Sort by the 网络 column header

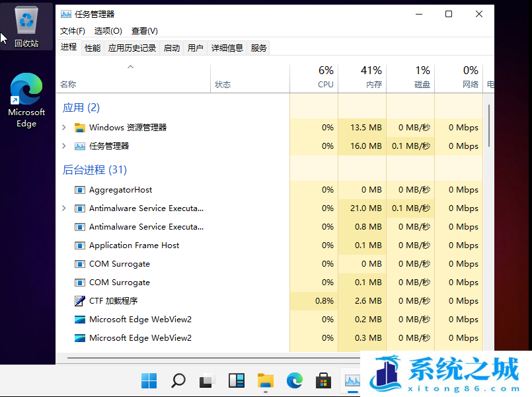pos(459,78)
